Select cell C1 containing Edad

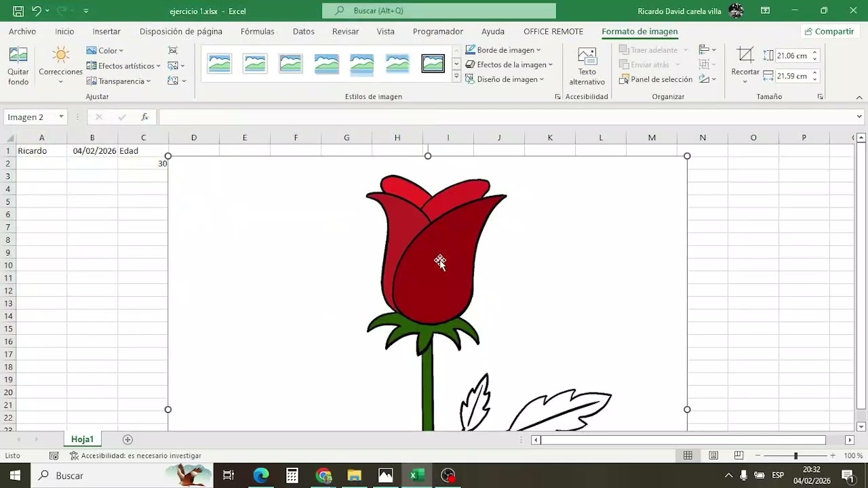tap(143, 150)
